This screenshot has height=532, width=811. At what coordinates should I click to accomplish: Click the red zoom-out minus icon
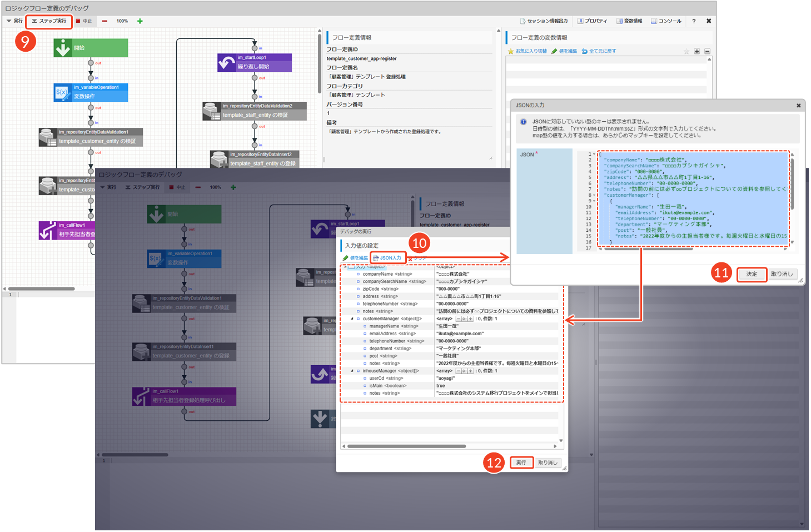pos(105,21)
